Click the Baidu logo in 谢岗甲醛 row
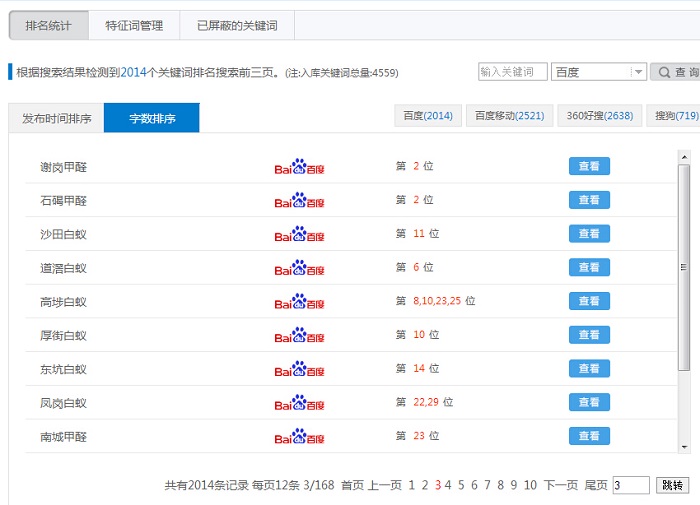 (x=299, y=167)
